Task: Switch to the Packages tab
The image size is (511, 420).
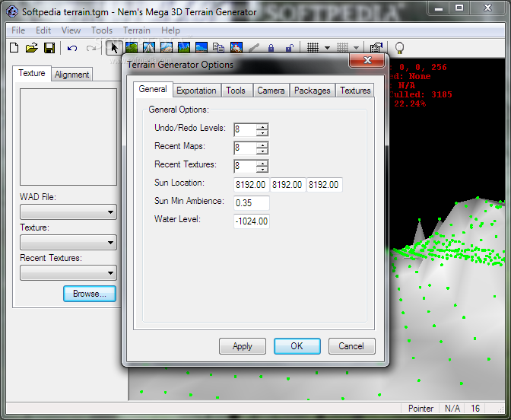Action: point(313,91)
